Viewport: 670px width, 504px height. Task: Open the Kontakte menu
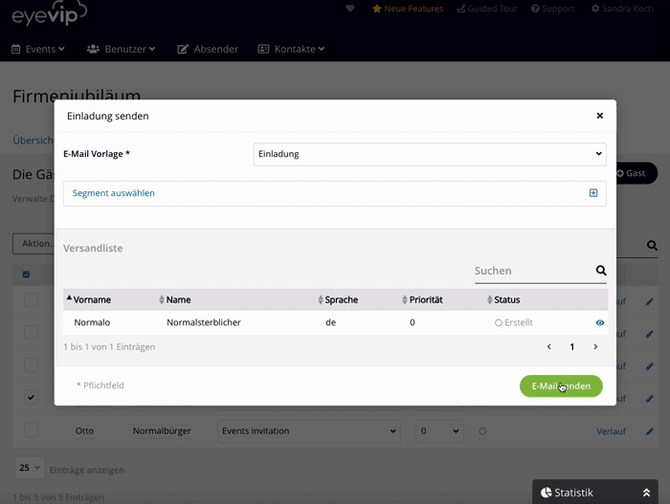(291, 48)
